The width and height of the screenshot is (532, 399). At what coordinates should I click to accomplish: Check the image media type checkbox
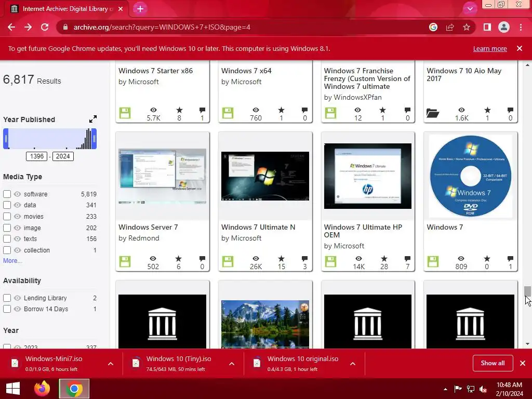click(x=7, y=228)
